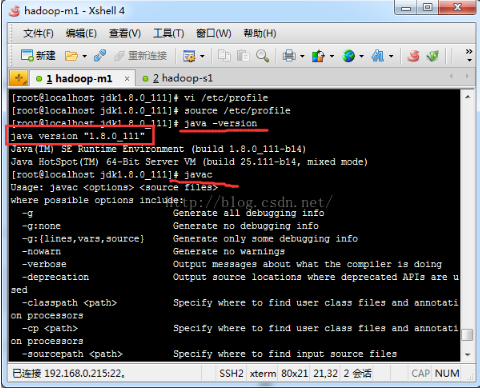
Task: Click CAP indicator in status bar
Action: (x=421, y=374)
